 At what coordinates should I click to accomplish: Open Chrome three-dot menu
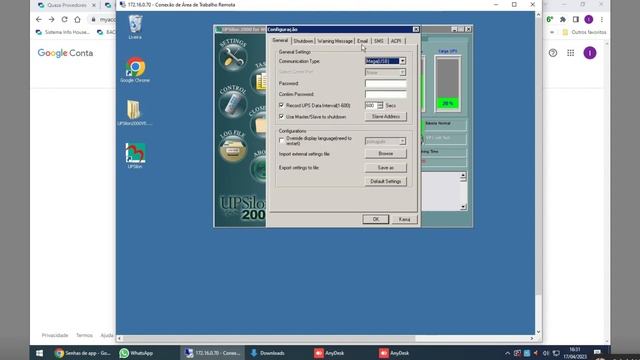coord(602,19)
